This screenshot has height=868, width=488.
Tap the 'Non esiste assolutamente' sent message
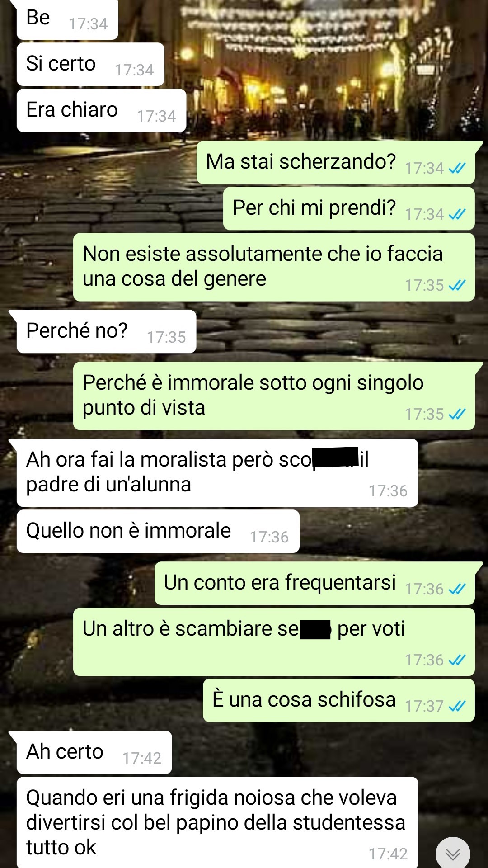pyautogui.click(x=274, y=267)
